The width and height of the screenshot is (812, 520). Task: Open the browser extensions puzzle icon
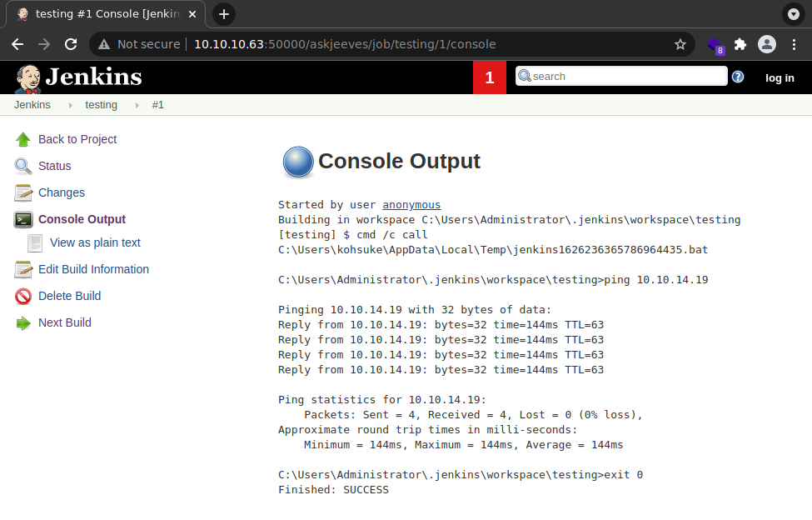pos(740,44)
